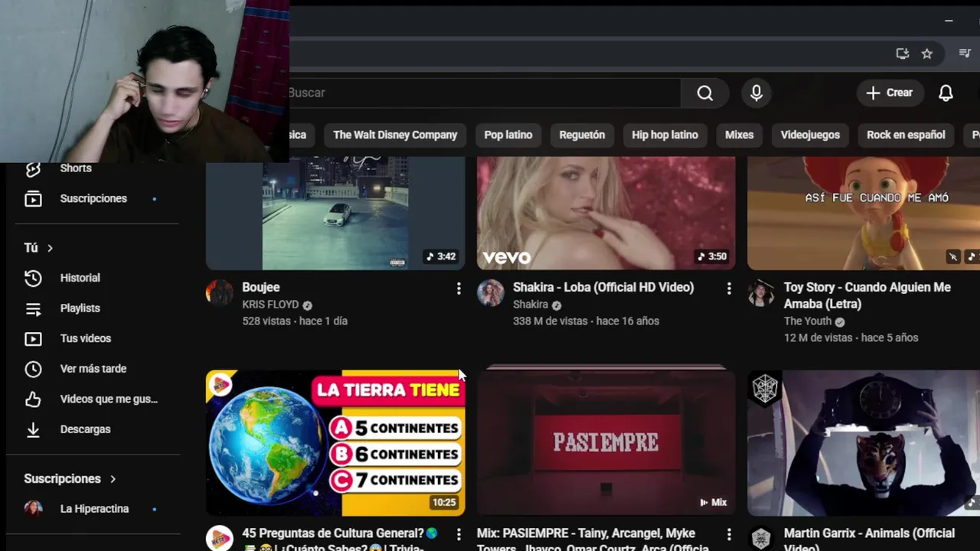This screenshot has width=980, height=551.
Task: Select the Hip hop latino chip
Action: coord(665,135)
